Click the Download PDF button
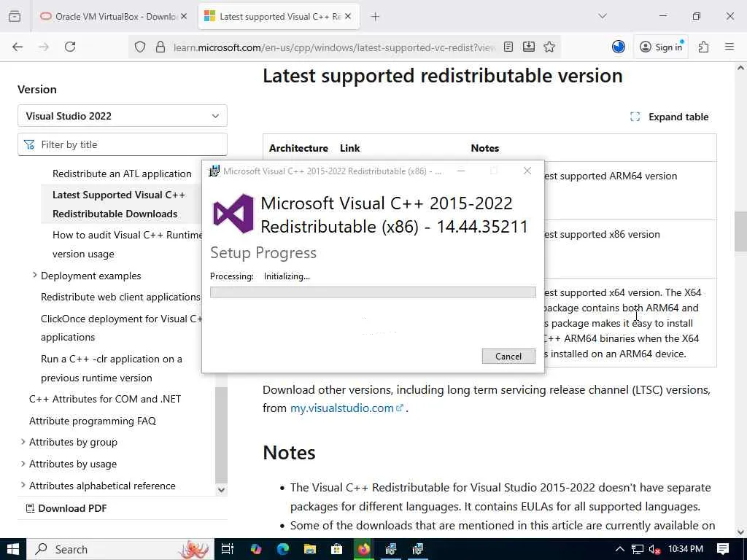This screenshot has height=560, width=747. coord(66,508)
